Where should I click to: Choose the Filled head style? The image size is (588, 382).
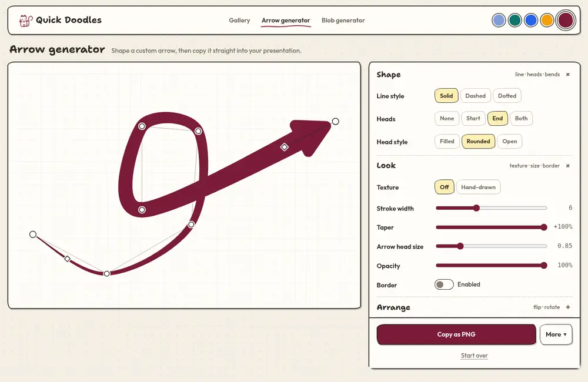tap(447, 141)
